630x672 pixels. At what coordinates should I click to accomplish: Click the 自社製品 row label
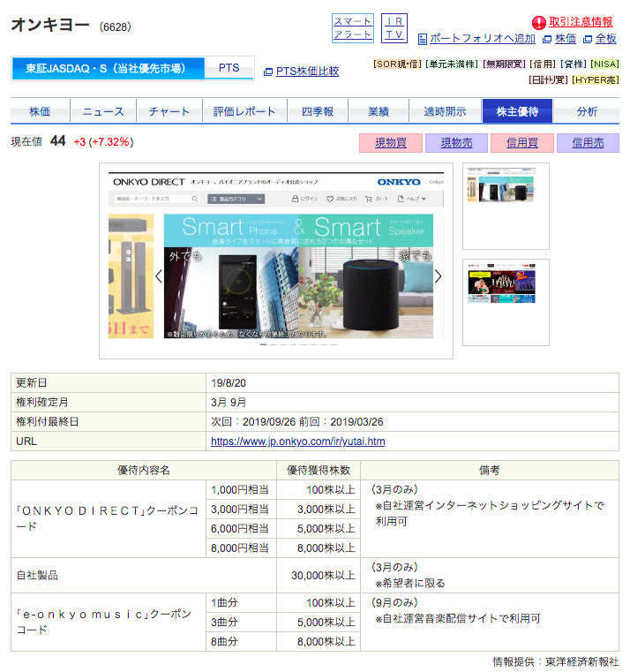pyautogui.click(x=37, y=576)
